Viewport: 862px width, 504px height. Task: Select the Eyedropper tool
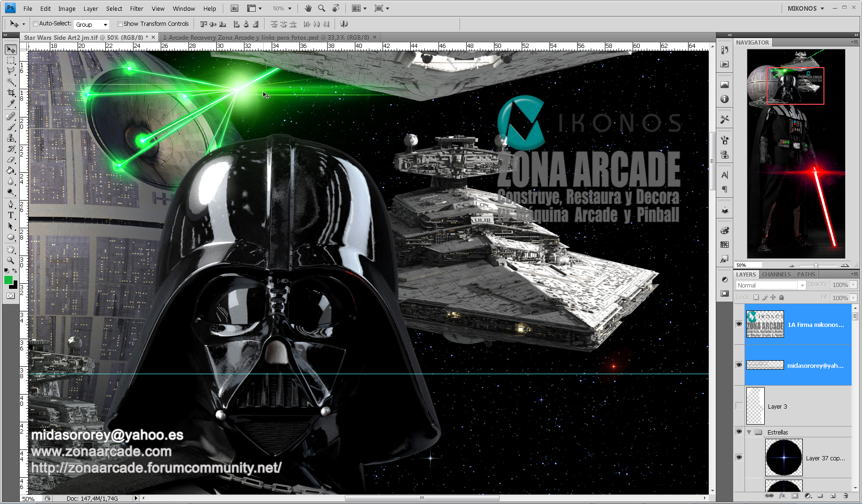(x=10, y=104)
